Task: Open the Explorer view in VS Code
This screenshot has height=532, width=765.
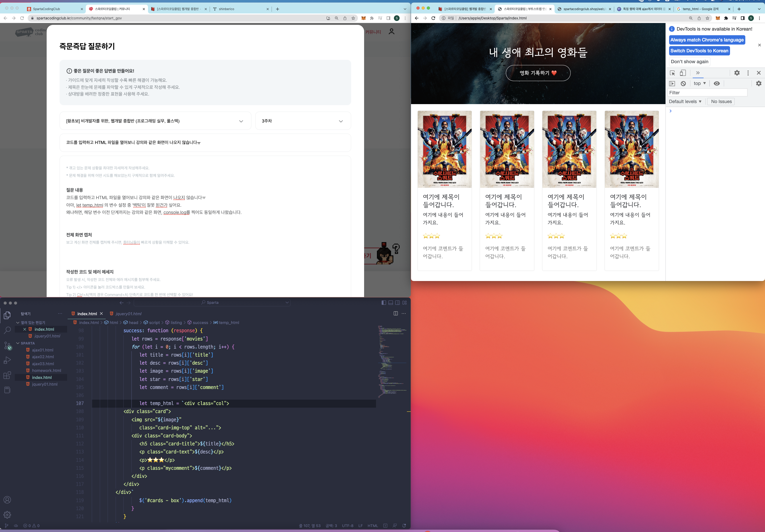Action: click(x=7, y=315)
